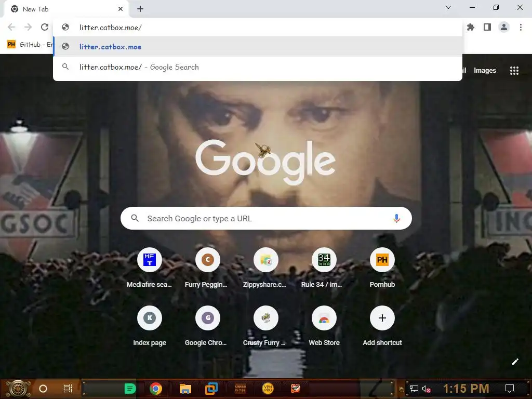Image resolution: width=532 pixels, height=399 pixels.
Task: Open the Index page shortcut
Action: [149, 326]
